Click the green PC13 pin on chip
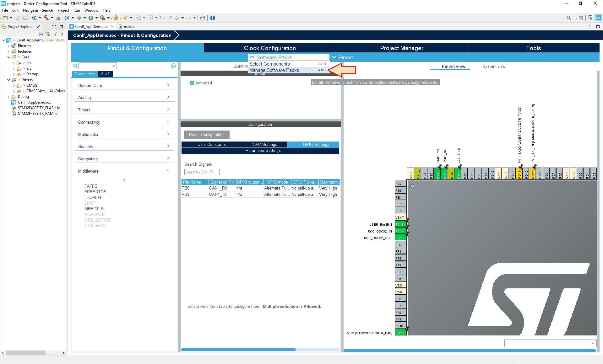 (x=400, y=224)
